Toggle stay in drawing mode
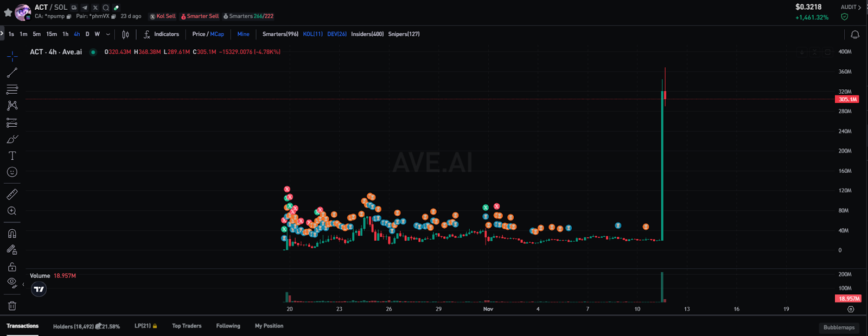The width and height of the screenshot is (868, 336). click(12, 250)
